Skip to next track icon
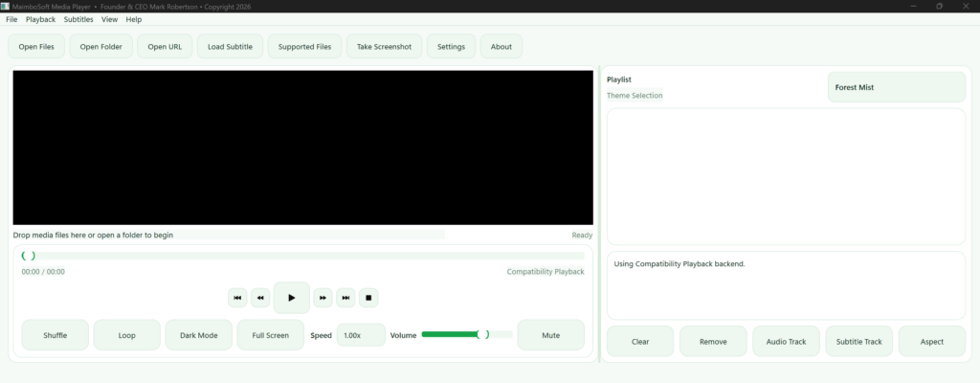The image size is (980, 383). 345,298
